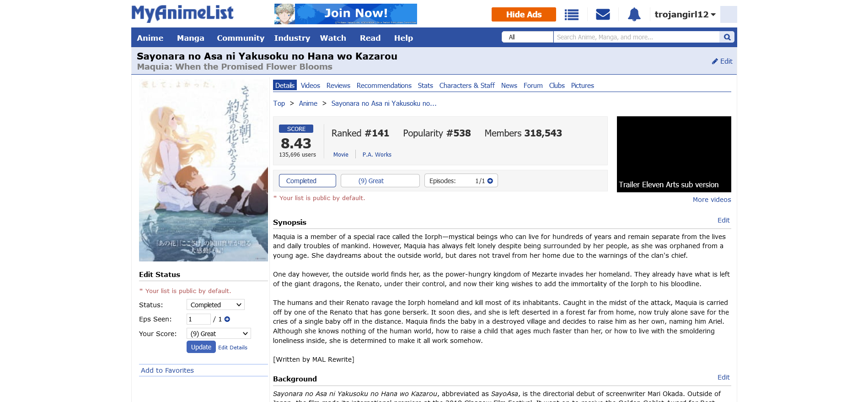Switch to News tab
The image size is (868, 402).
click(509, 86)
